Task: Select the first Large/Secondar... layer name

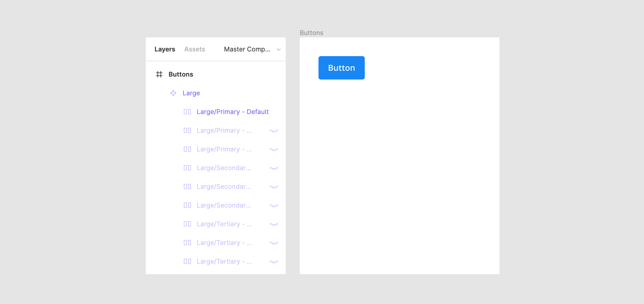Action: (224, 168)
